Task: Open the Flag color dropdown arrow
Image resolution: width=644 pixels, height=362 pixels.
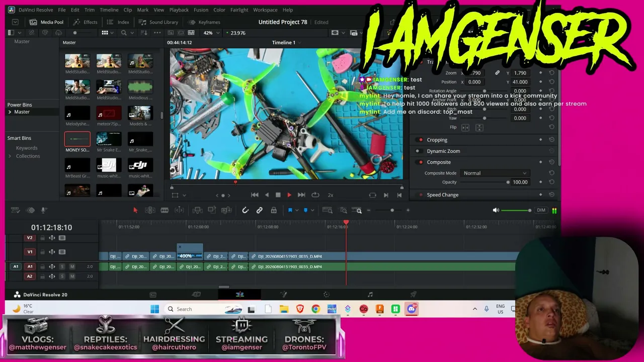Action: (297, 210)
